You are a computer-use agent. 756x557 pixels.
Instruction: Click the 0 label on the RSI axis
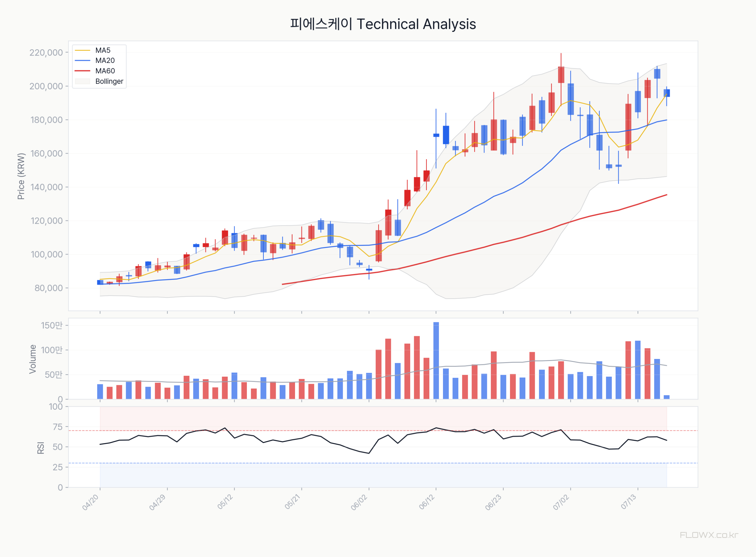(x=60, y=488)
